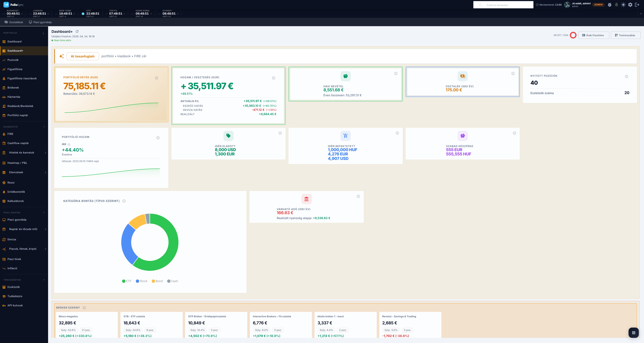644x343 pixels.
Task: Click the cart icon above Idén befektetett
Action: 346,136
